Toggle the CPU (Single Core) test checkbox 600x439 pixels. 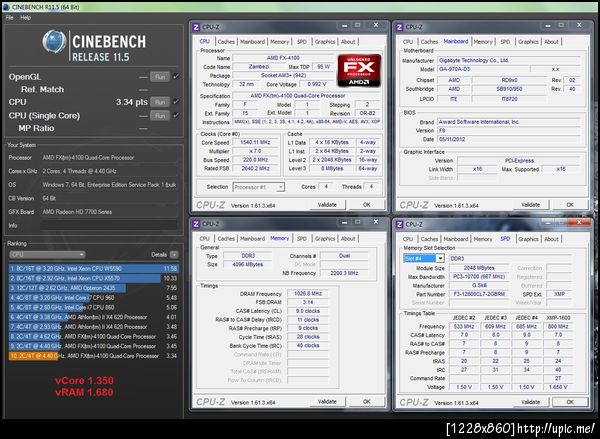[176, 115]
